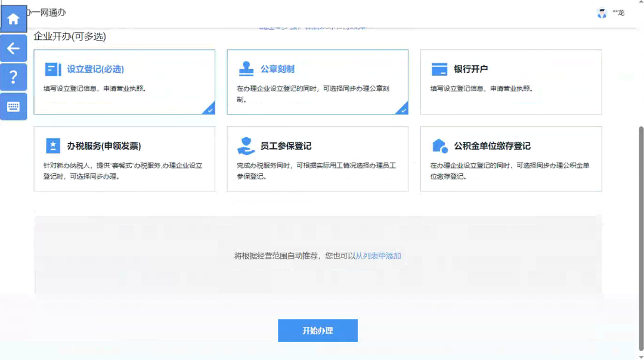Click the 设立登记 document icon

52,70
